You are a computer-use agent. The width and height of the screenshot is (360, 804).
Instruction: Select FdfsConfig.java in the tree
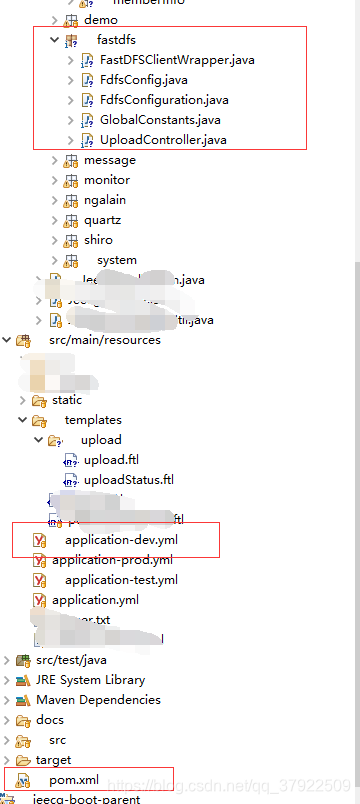pos(144,81)
